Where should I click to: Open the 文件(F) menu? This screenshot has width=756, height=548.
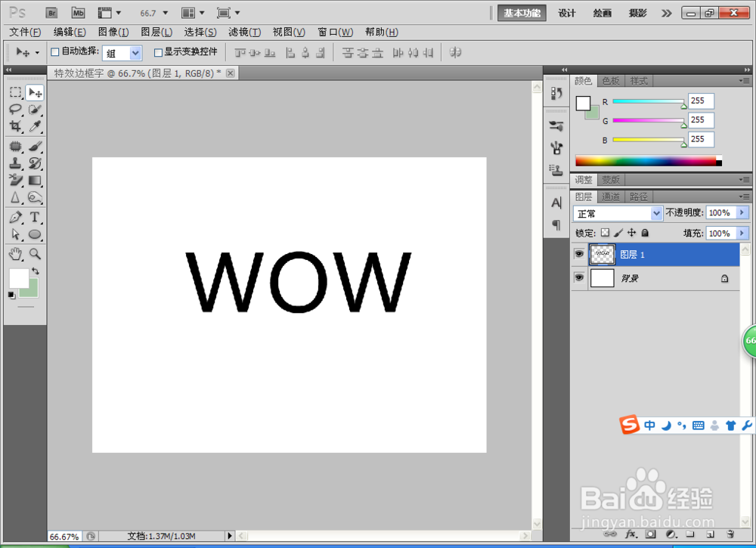(25, 33)
